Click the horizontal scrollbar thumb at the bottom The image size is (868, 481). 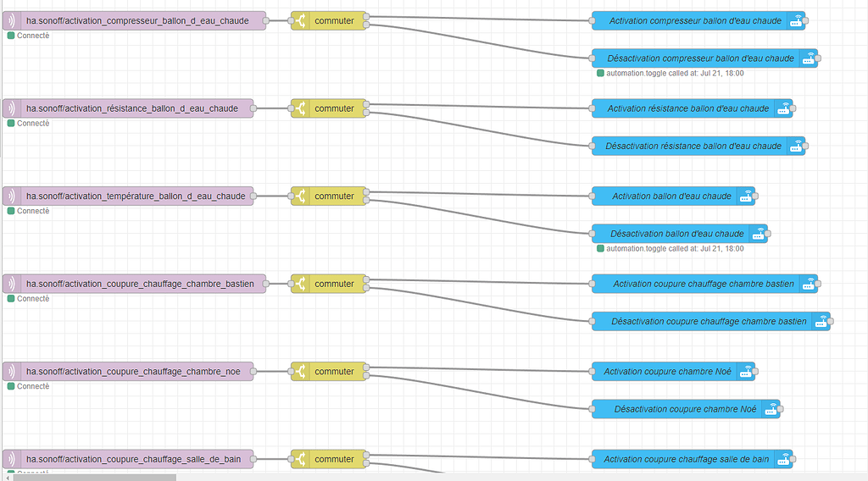click(x=94, y=477)
